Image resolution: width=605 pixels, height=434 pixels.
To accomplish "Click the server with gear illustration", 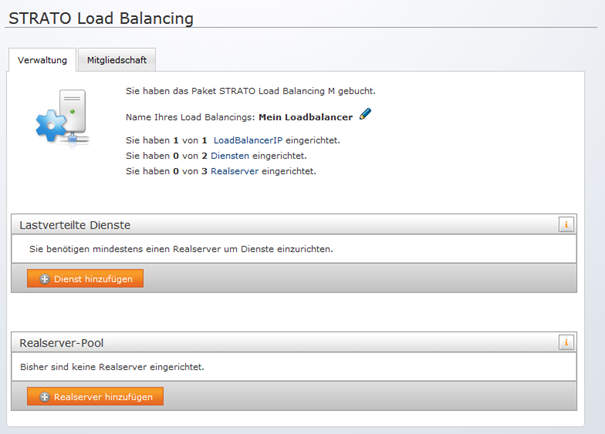I will coord(63,117).
